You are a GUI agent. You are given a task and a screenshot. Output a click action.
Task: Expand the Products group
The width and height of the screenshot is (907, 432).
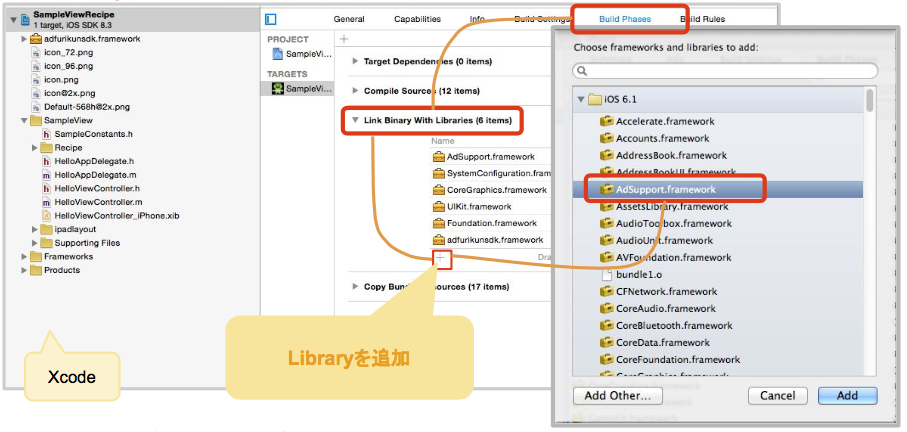click(24, 270)
